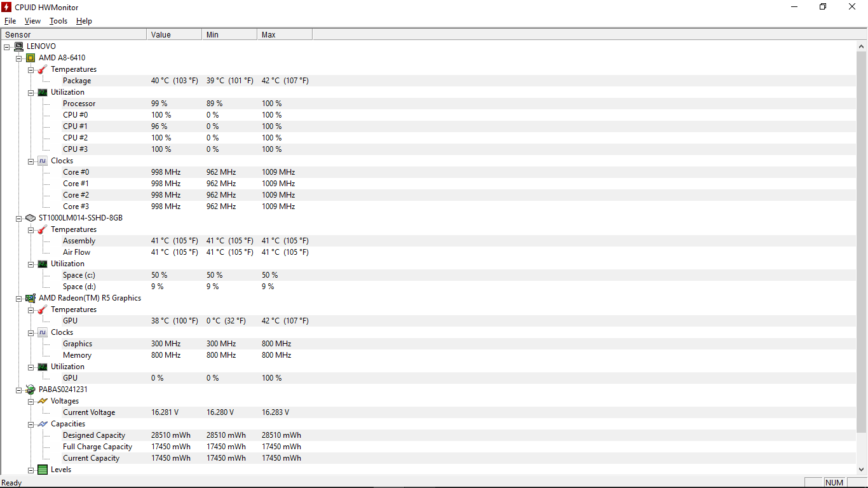Collapse the Levels branch

click(31, 470)
